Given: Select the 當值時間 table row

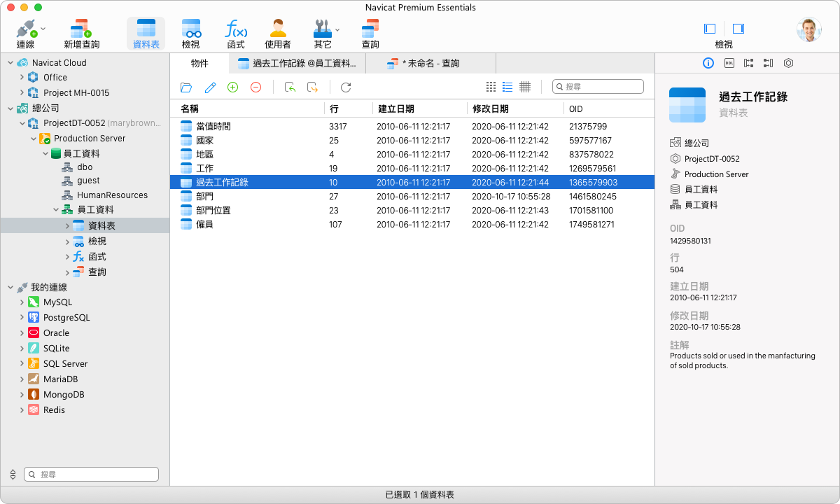Looking at the screenshot, I should tap(412, 127).
